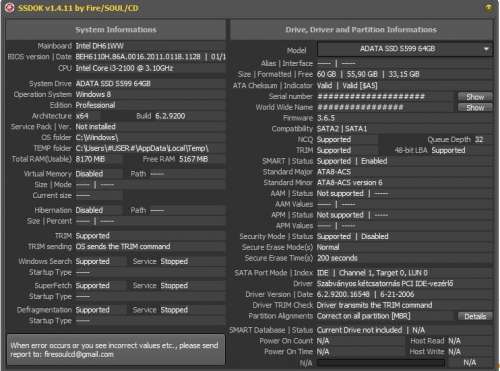The height and width of the screenshot is (371, 500).
Task: Select the Service Pack value Not installed
Action: point(95,127)
